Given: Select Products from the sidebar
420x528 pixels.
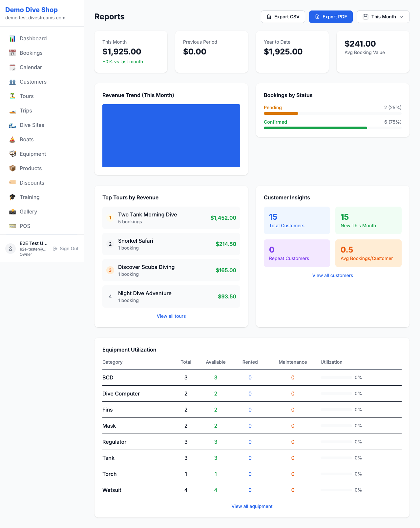Looking at the screenshot, I should click(31, 169).
